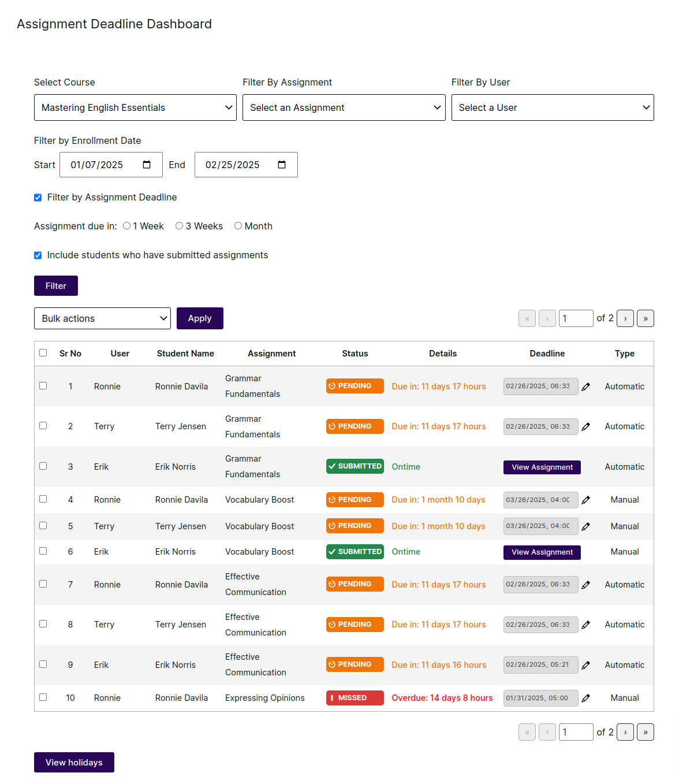
Task: Click pencil edit icon for row 1 deadline
Action: 585,387
